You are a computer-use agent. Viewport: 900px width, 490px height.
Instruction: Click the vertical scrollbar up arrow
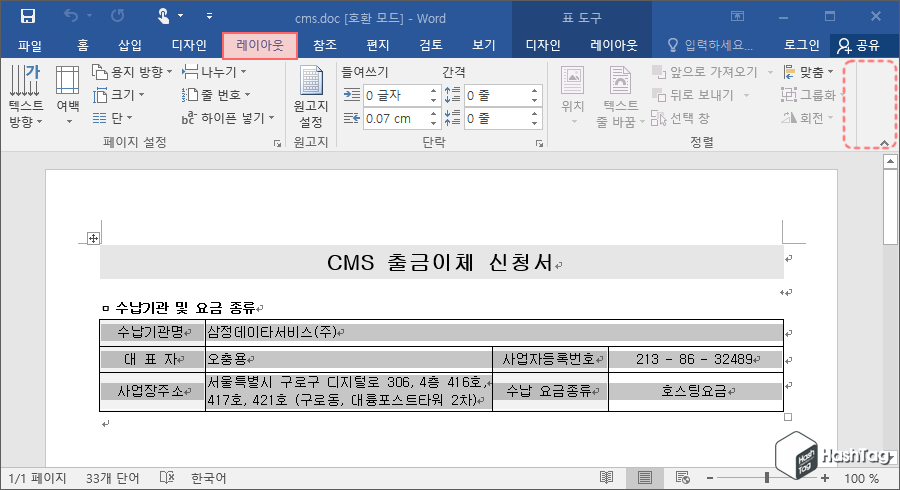(x=890, y=161)
